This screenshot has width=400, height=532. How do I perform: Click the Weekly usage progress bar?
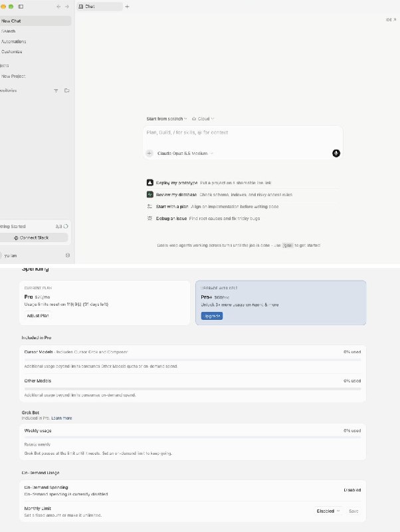(x=193, y=438)
